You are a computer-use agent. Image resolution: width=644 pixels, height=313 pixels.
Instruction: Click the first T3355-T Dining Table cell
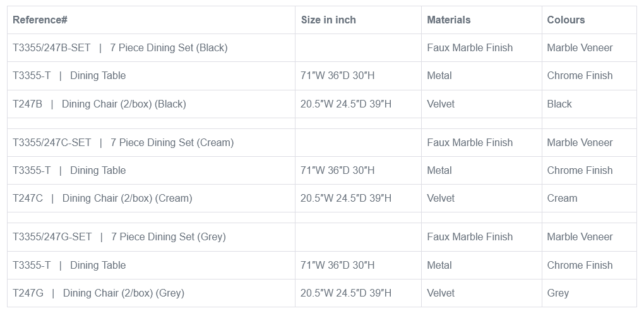tap(69, 75)
